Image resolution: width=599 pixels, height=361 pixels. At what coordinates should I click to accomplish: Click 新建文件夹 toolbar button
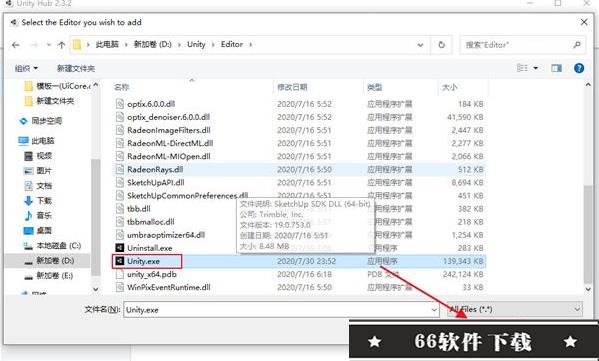coord(76,69)
